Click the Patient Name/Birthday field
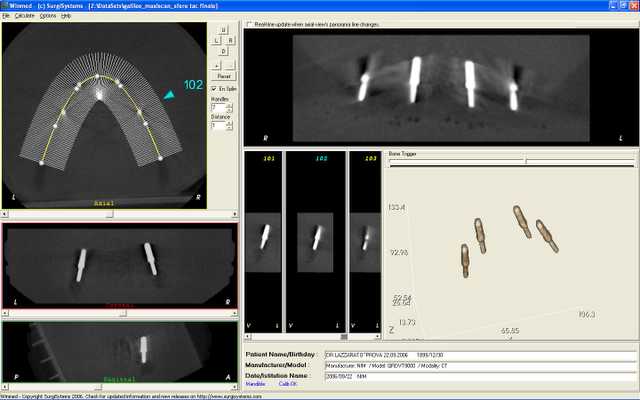 tap(480, 356)
